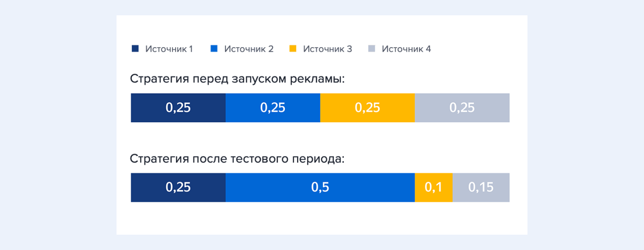Click the yellow Источник 3 legend square
644x250 pixels.
tap(293, 48)
